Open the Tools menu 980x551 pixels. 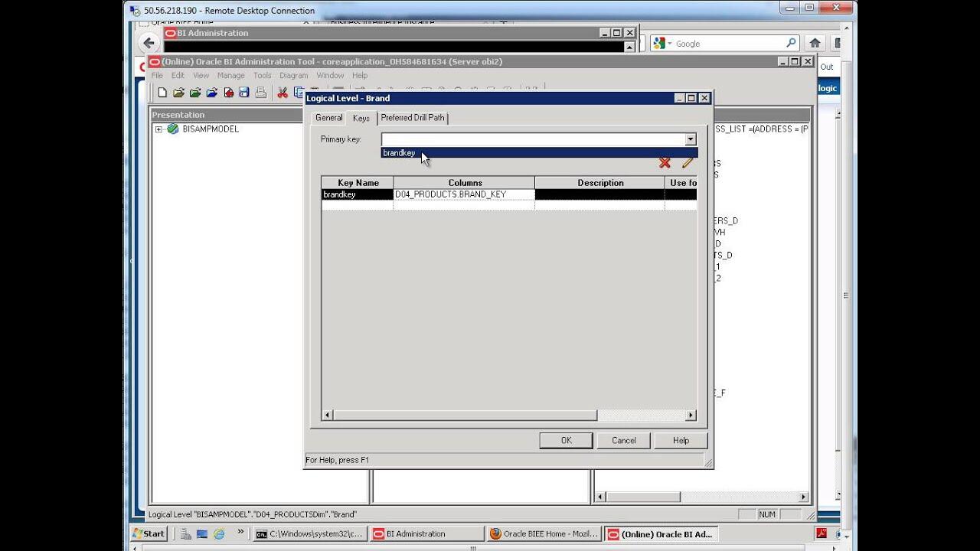tap(262, 75)
